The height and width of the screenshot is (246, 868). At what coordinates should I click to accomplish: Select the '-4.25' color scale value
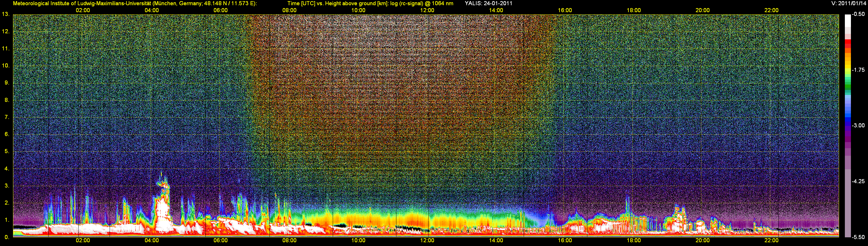pos(858,181)
